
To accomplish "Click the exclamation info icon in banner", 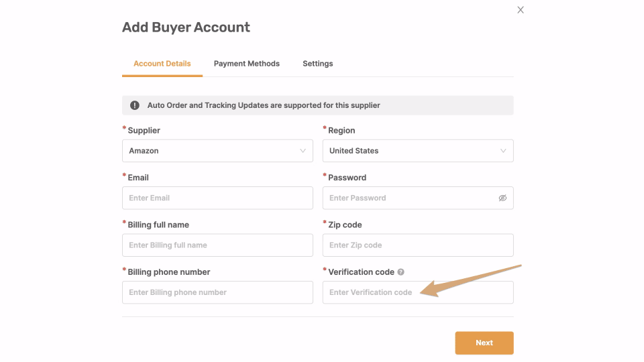I will pos(135,105).
